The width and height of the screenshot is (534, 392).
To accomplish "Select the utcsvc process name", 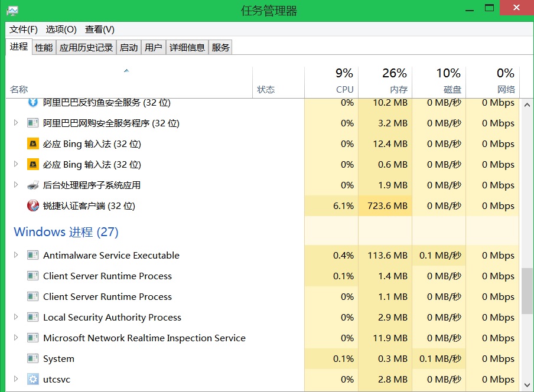I will (x=57, y=380).
